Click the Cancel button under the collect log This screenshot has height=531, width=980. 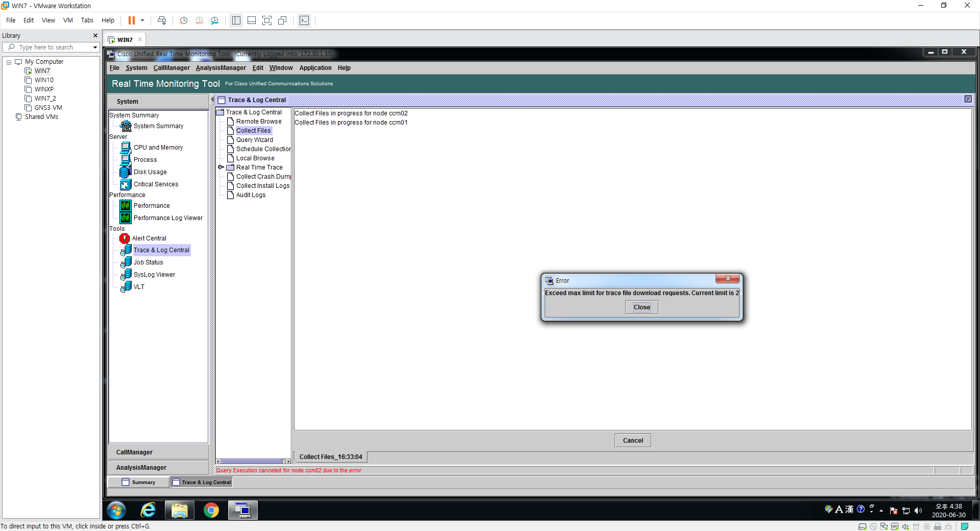pos(632,440)
